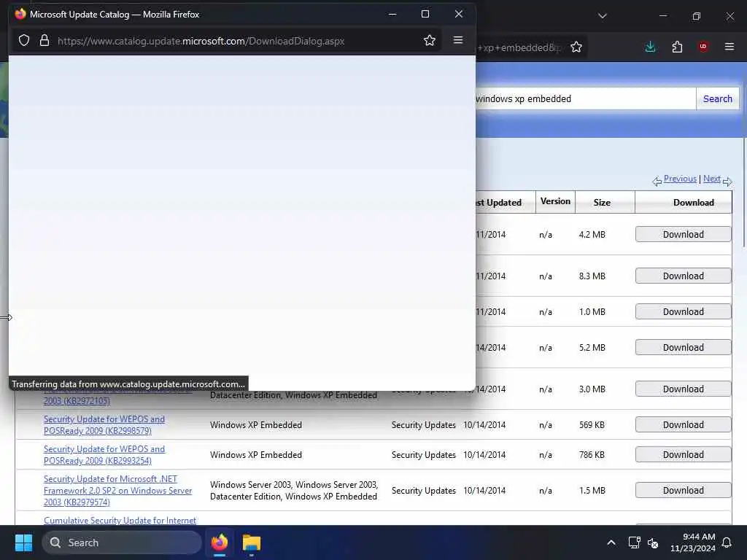Screen dimensions: 747x560
Task: Click the uBlock Origin red shield icon
Action: [x=703, y=47]
